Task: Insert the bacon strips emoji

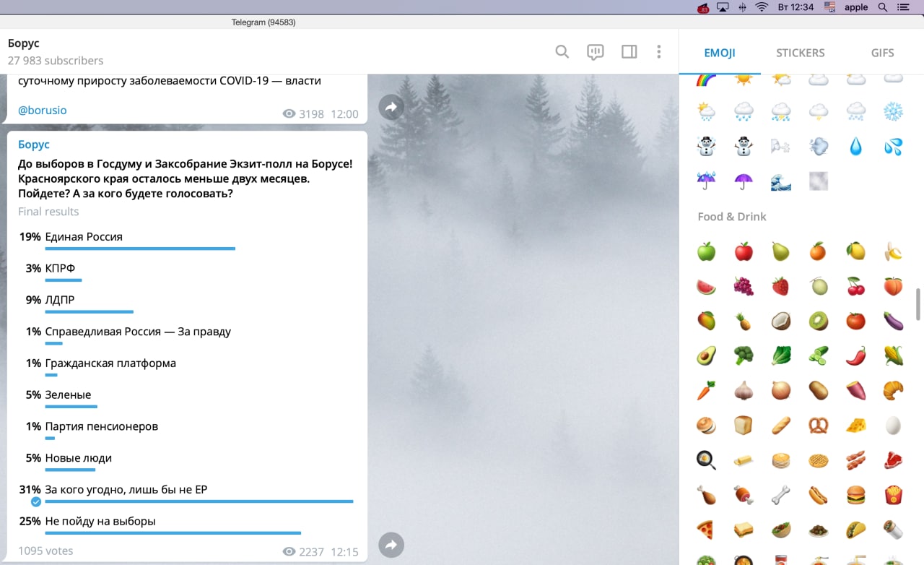Action: point(855,460)
